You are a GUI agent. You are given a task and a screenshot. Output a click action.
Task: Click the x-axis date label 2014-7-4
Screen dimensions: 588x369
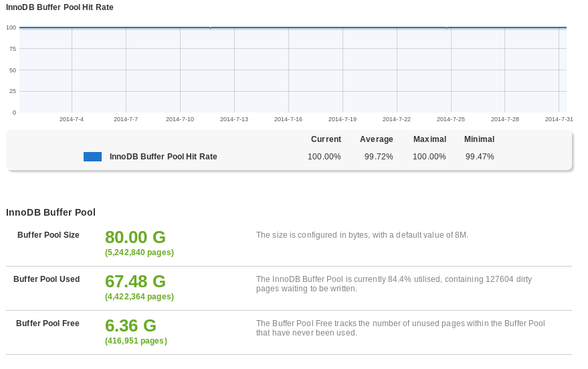[x=72, y=119]
